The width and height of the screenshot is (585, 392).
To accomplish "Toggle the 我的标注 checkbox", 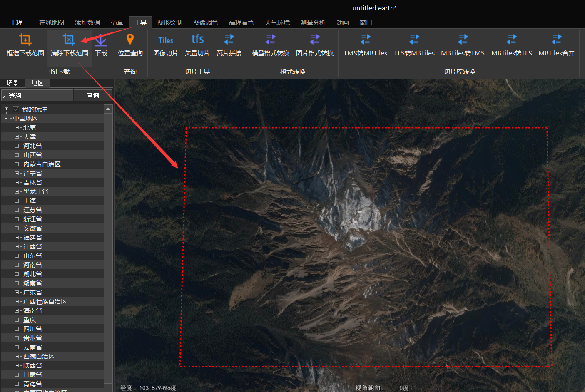I will click(x=16, y=109).
